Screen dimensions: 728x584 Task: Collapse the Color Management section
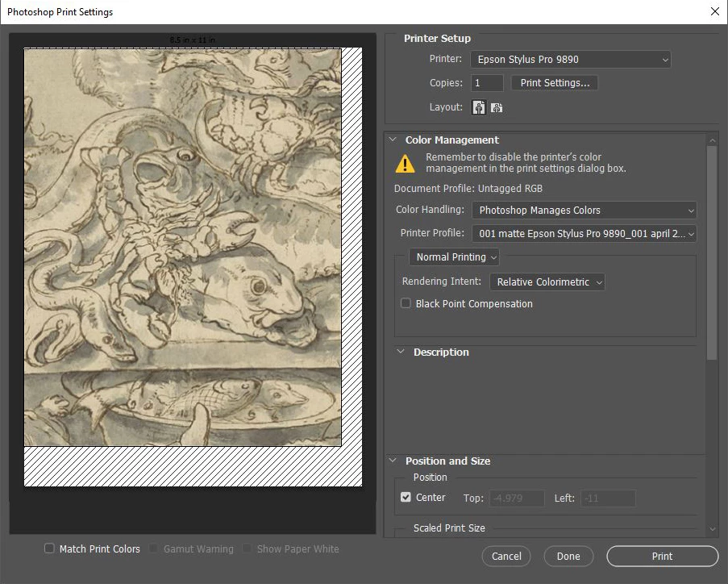(393, 140)
